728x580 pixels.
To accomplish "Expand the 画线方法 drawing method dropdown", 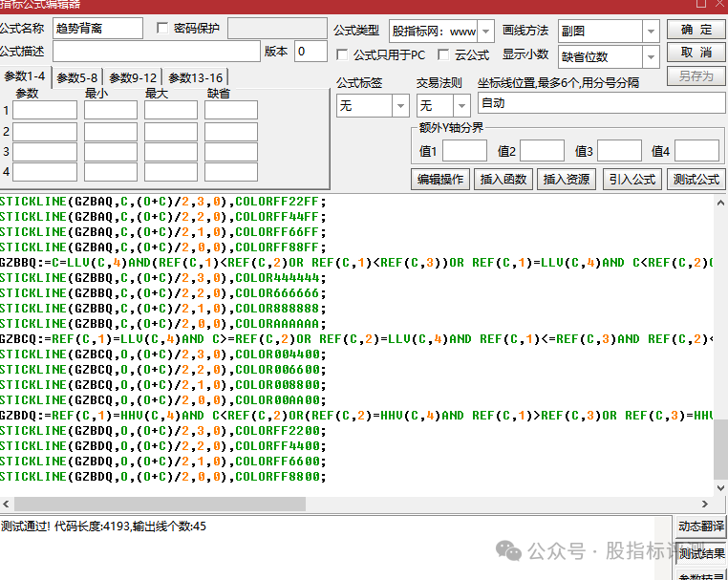I will pyautogui.click(x=651, y=32).
